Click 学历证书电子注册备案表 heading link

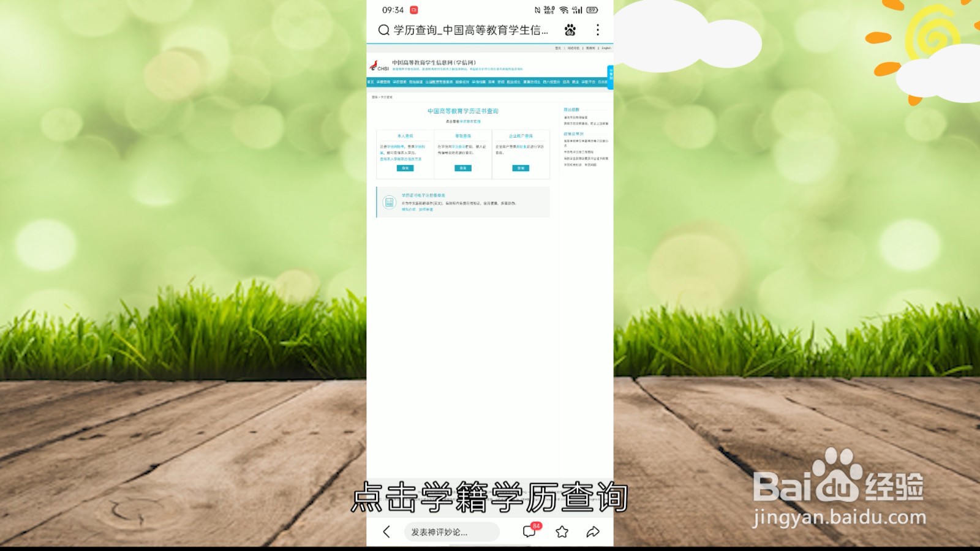423,195
